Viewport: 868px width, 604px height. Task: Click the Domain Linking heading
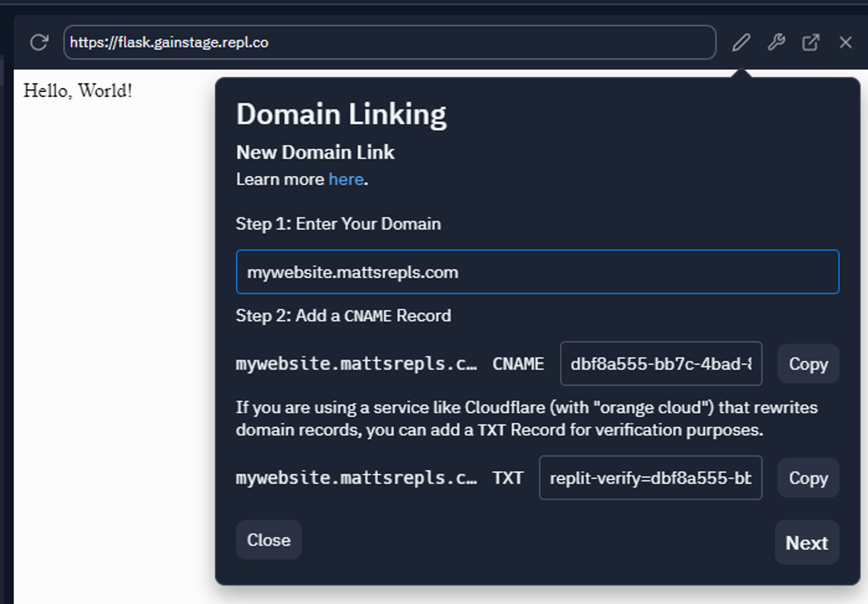click(x=341, y=114)
